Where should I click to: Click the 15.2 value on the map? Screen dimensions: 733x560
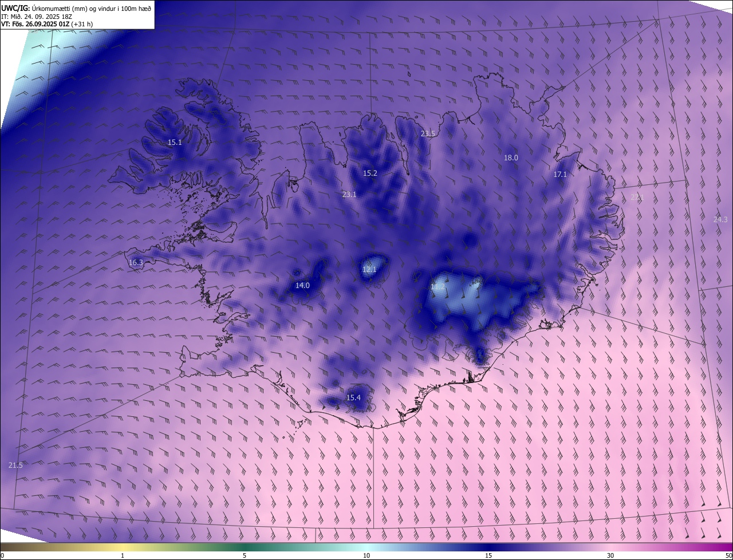[x=370, y=173]
